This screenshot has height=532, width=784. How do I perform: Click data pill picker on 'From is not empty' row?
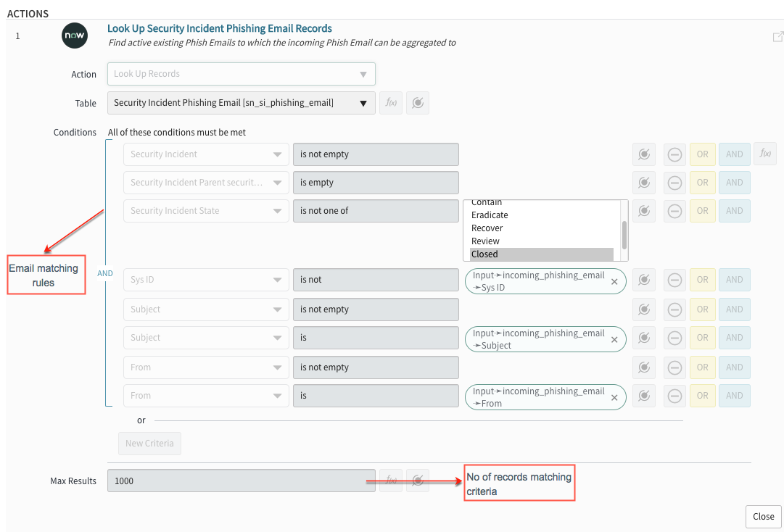point(644,367)
